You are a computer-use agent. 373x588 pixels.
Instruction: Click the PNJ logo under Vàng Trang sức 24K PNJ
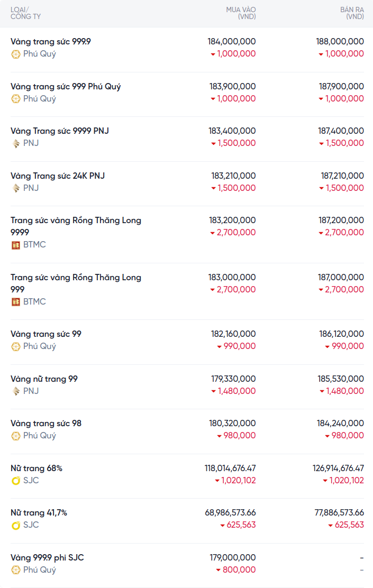point(16,188)
